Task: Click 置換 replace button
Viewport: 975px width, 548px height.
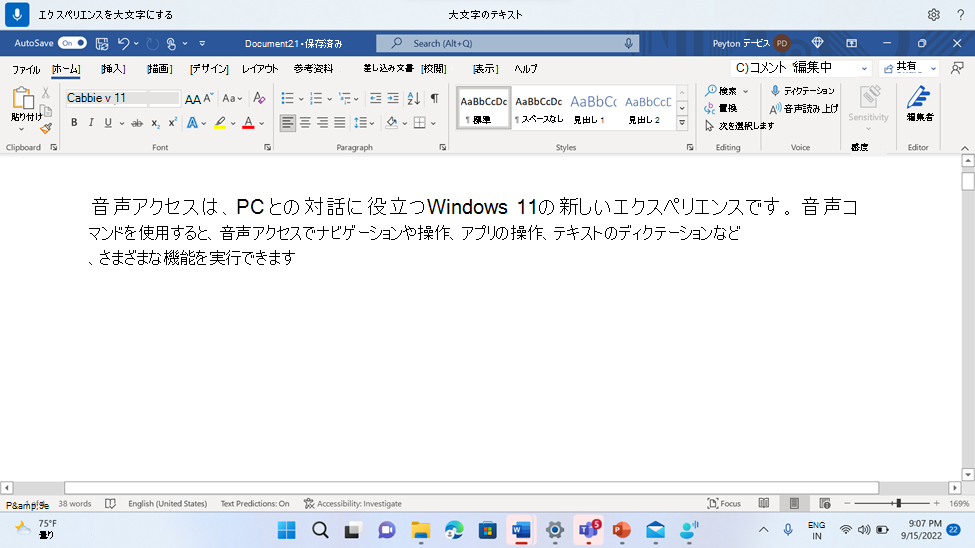Action: coord(721,108)
